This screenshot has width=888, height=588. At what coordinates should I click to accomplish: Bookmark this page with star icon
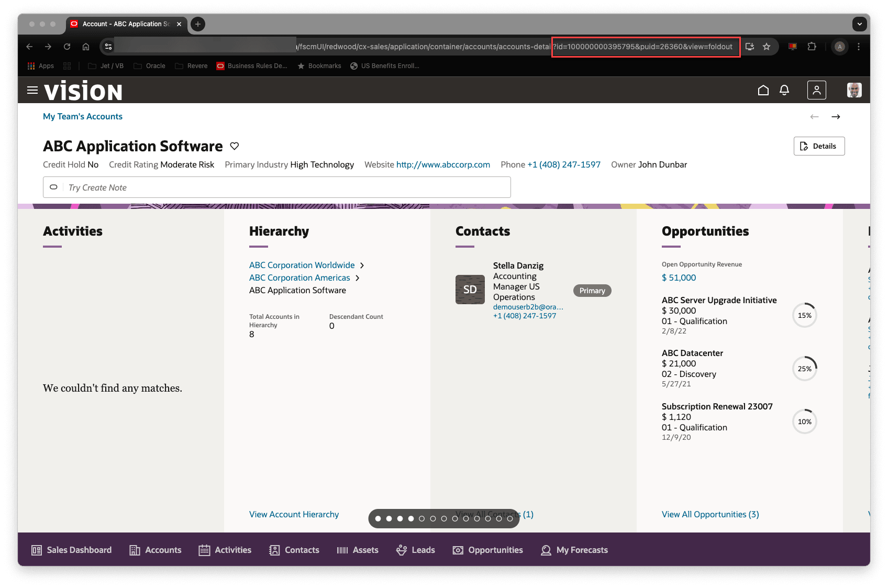tap(767, 47)
